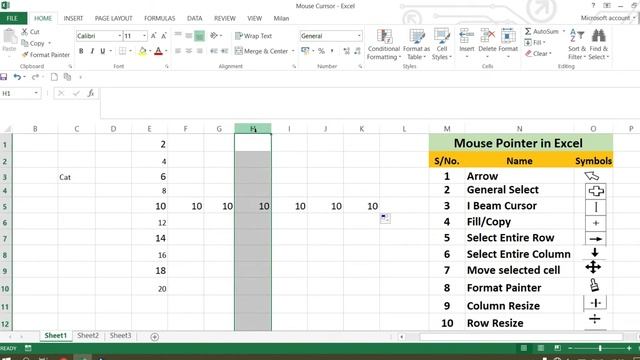Open the FILE tab
This screenshot has height=360, width=640.
pos(13,18)
